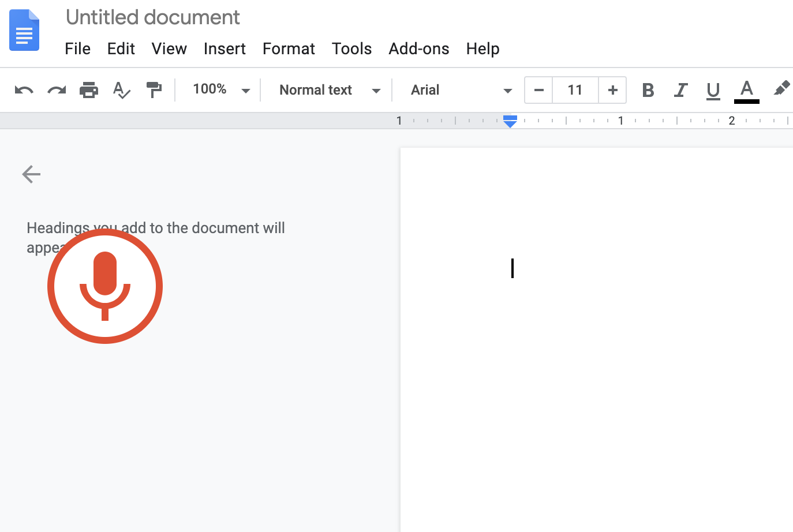793x532 pixels.
Task: Open the highlight color pen tool
Action: click(781, 89)
